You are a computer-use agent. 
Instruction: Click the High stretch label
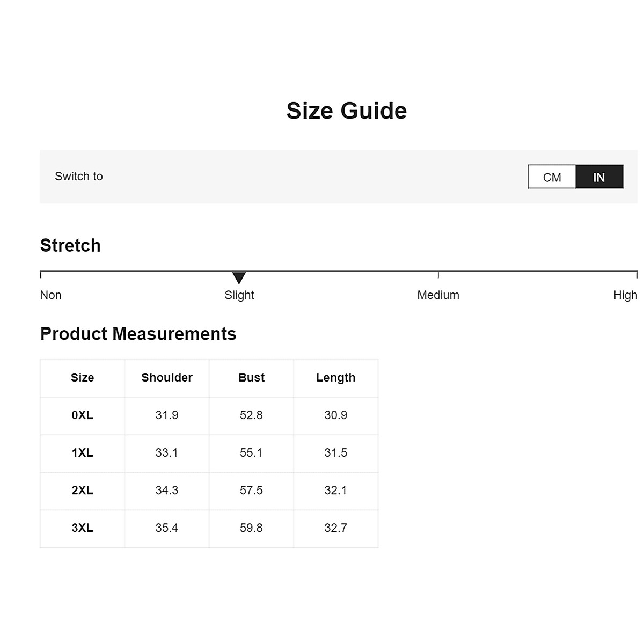click(625, 295)
